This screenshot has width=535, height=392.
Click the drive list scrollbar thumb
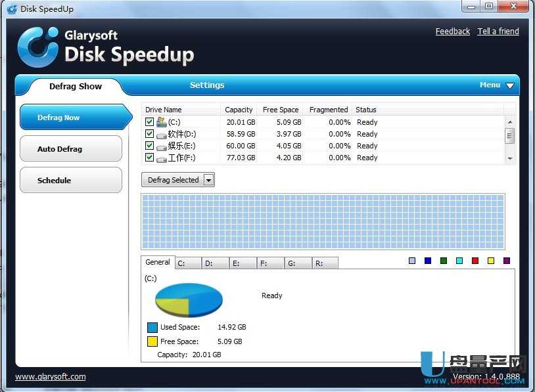[510, 136]
